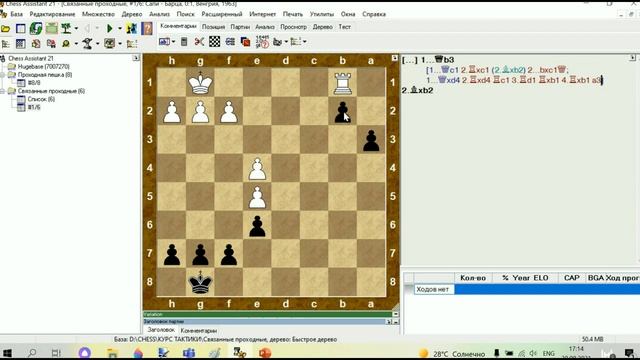Select Hugebase (7007270) in tree
The image size is (640, 360).
[x=44, y=67]
